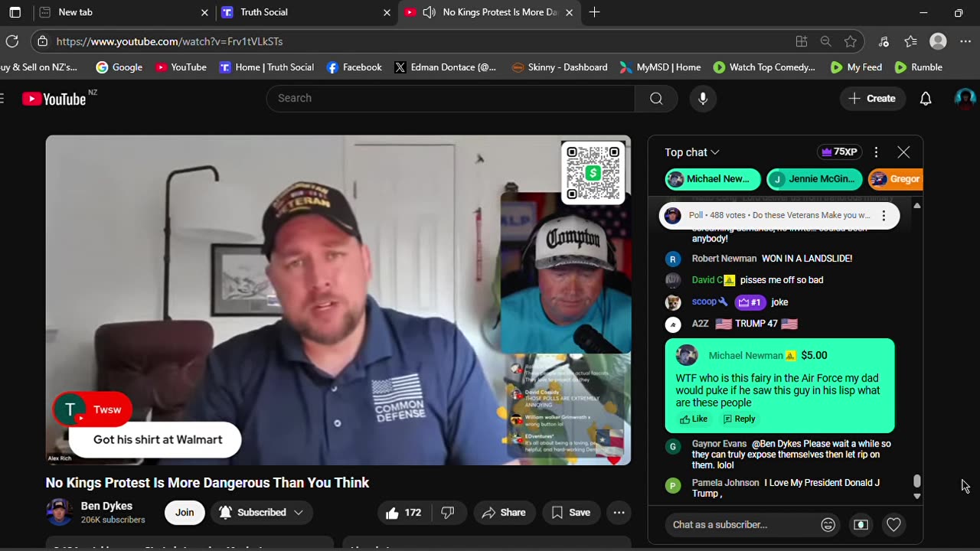Screen dimensions: 980x551
Task: Open tab actions menu icon in title bar
Action: (15, 12)
